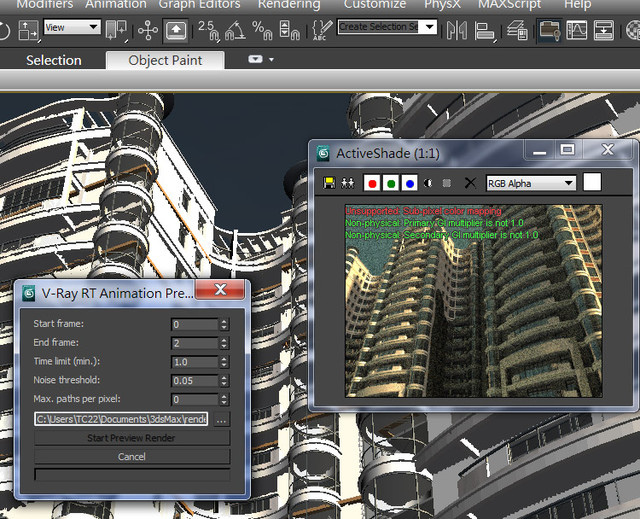Open Curve Editor icon
Screen dimensions: 640x519
576,30
